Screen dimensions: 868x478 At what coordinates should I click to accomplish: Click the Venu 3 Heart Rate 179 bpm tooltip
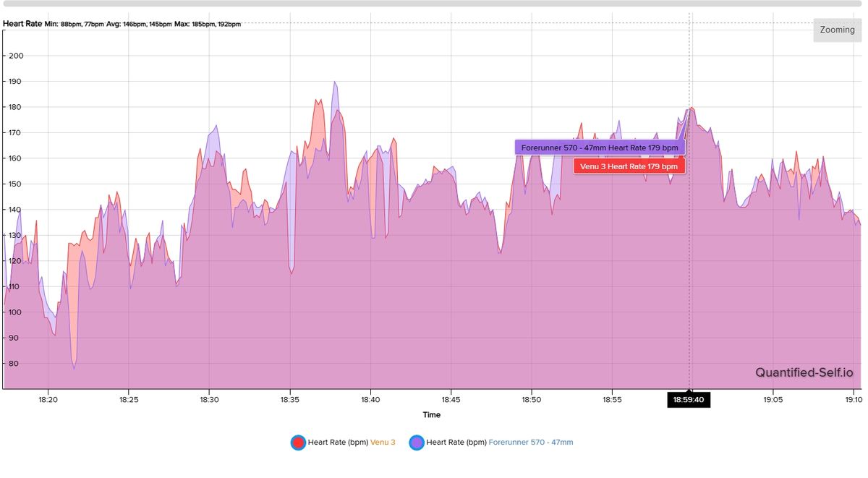click(629, 166)
